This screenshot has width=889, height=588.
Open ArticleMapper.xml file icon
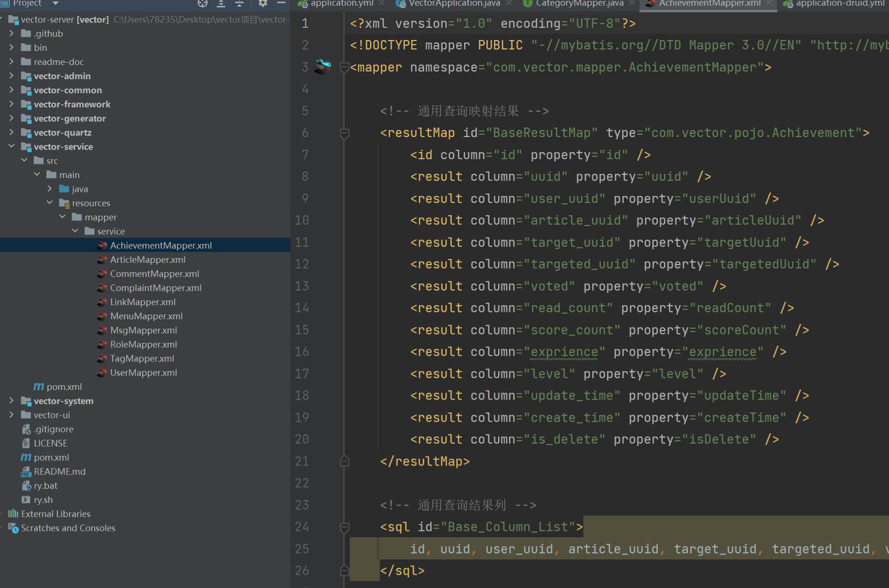(x=102, y=259)
